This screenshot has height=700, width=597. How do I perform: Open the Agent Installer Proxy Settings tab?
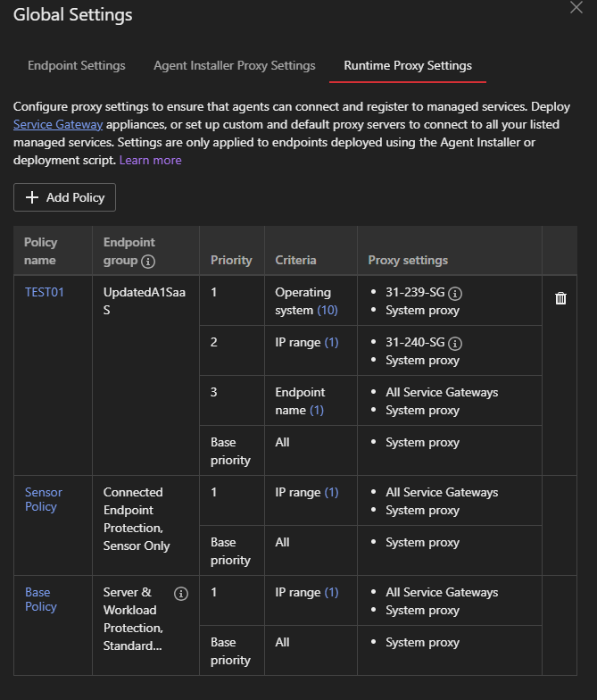tap(235, 66)
